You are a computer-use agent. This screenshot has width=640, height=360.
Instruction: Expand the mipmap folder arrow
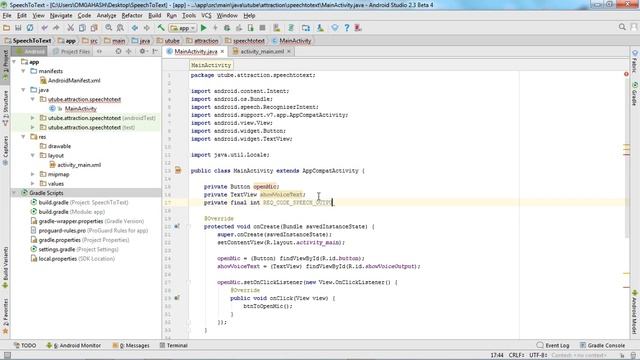pos(33,174)
